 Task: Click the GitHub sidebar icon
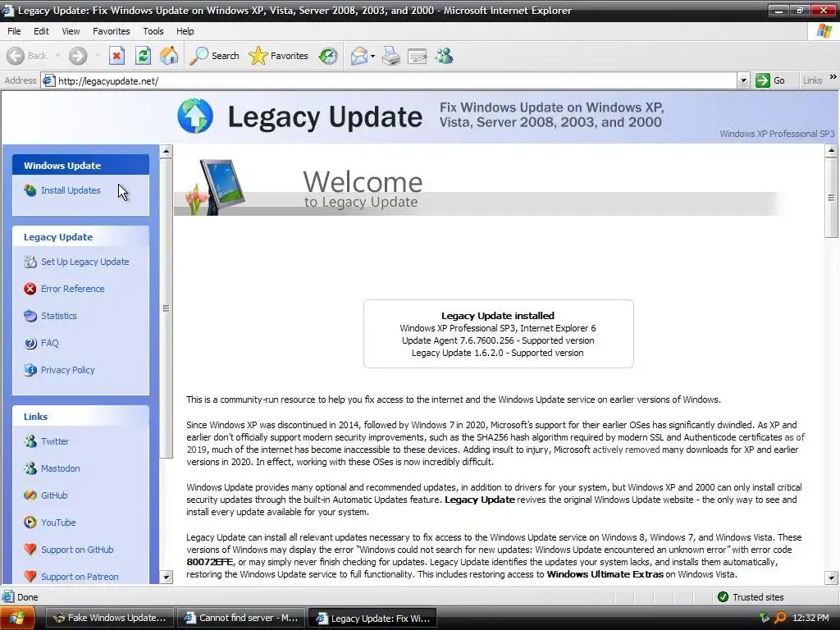30,495
